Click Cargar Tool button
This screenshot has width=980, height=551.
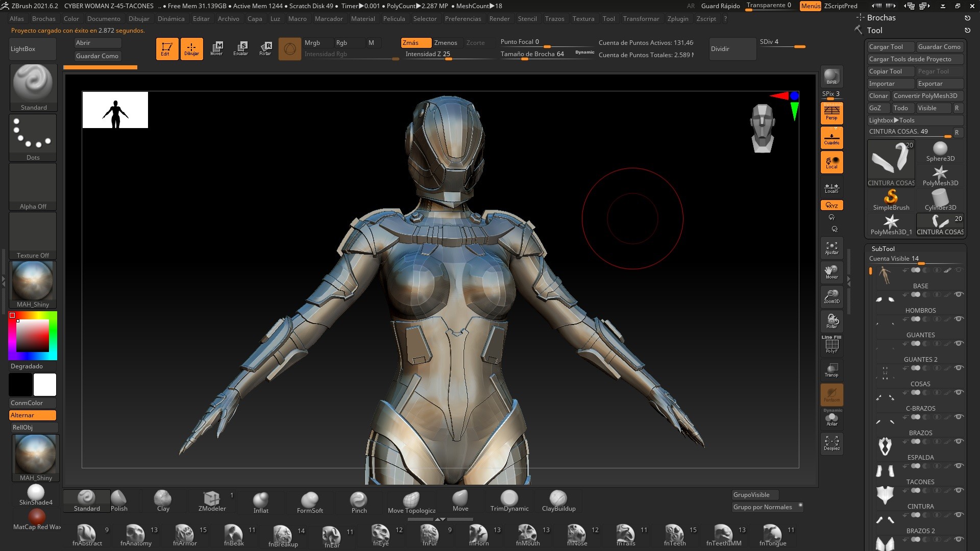tap(891, 47)
